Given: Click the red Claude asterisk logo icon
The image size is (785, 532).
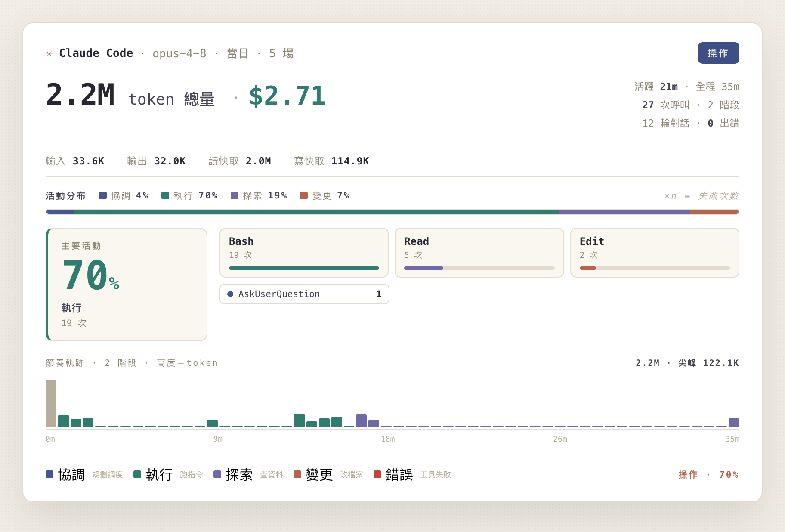Looking at the screenshot, I should click(x=49, y=54).
